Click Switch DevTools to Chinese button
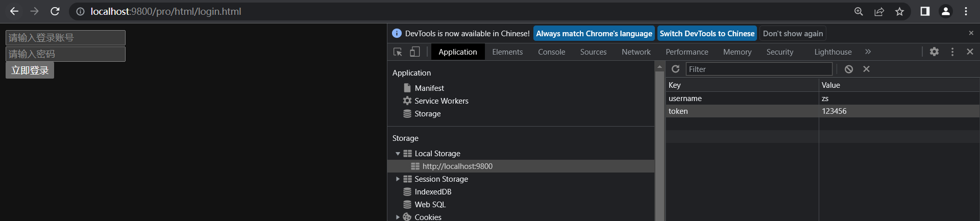 click(706, 33)
